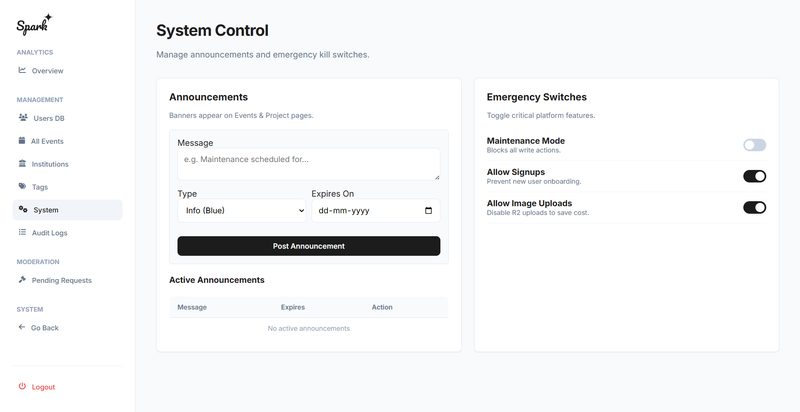The width and height of the screenshot is (800, 412).
Task: Click the Tags label icon
Action: [22, 186]
